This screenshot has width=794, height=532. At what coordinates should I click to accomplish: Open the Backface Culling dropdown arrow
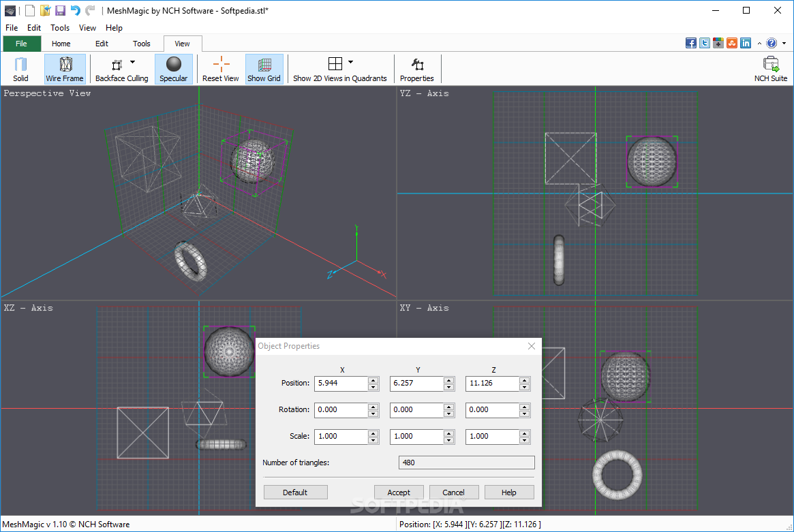point(133,62)
